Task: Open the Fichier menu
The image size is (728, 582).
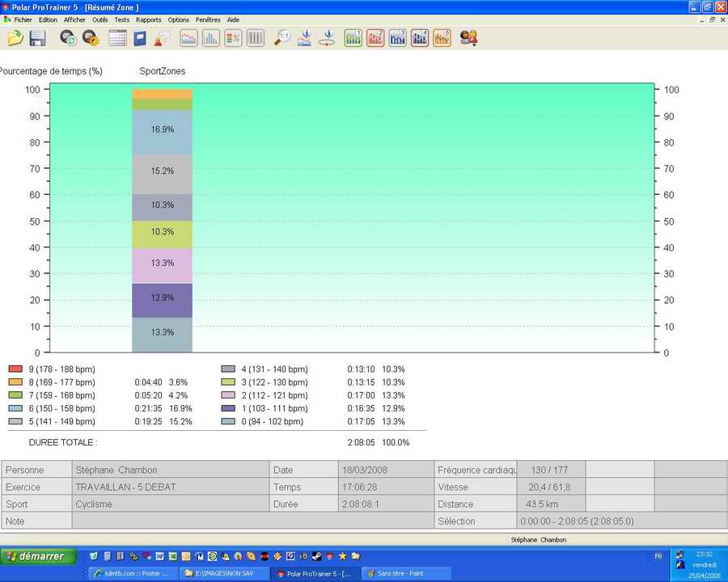Action: 23,19
